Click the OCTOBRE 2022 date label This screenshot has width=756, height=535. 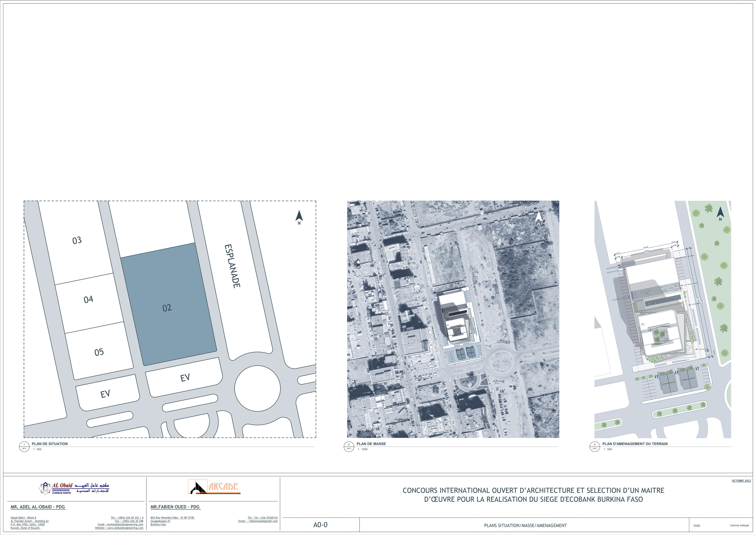(741, 481)
